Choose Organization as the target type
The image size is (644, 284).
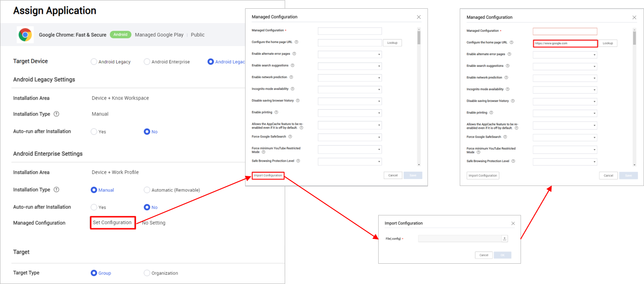tap(146, 273)
